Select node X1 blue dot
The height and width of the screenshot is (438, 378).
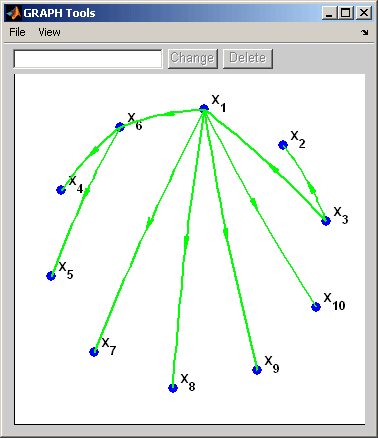(204, 109)
